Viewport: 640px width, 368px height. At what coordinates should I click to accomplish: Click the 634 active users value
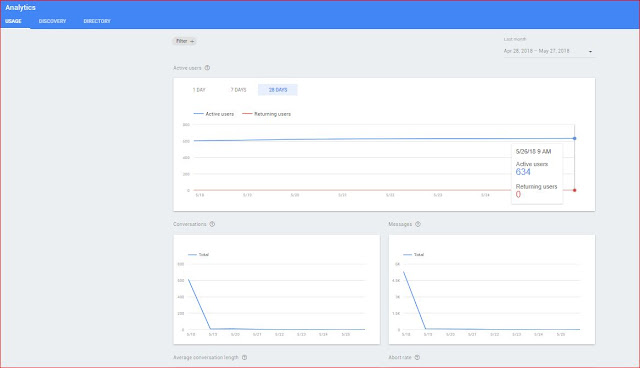523,172
